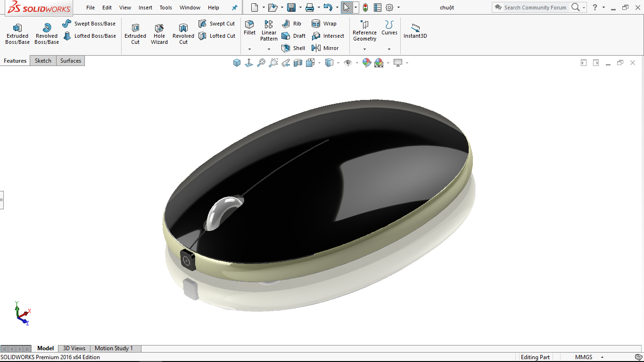644x362 pixels.
Task: Select the Revolved Cut tool
Action: point(183,34)
